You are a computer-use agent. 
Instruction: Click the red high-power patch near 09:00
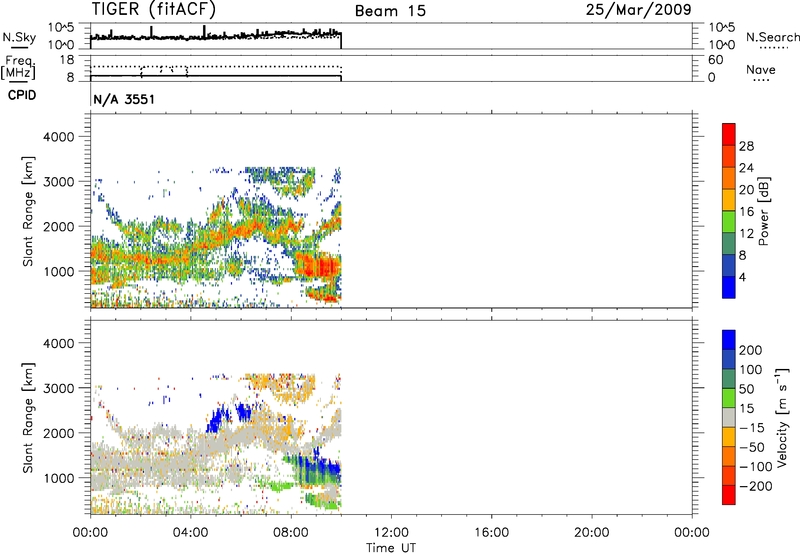click(318, 266)
